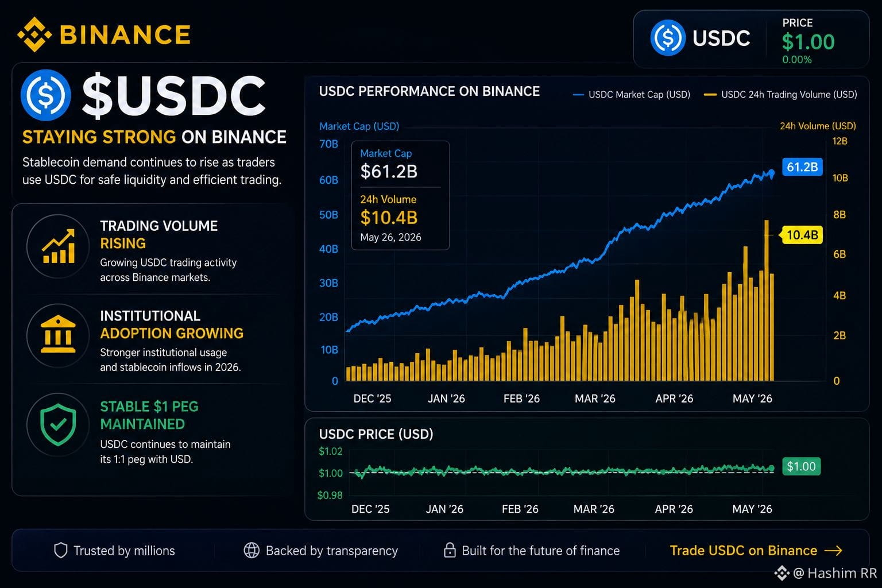Click the padlock icon beside Built for the future
Screen dimensions: 882x588
click(x=450, y=550)
